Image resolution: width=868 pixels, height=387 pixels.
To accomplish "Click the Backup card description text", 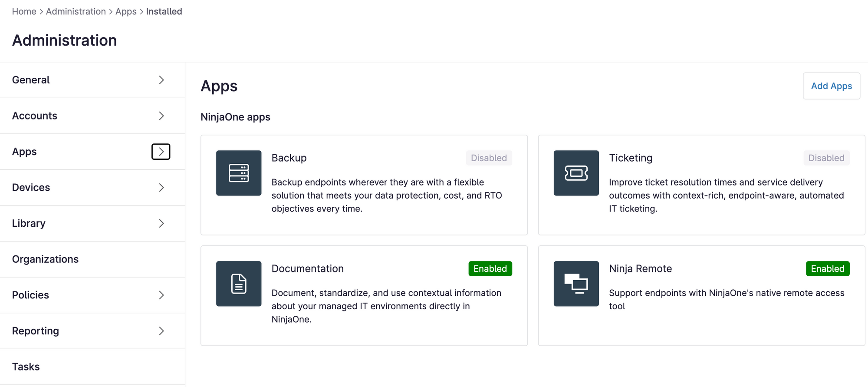I will click(x=387, y=195).
